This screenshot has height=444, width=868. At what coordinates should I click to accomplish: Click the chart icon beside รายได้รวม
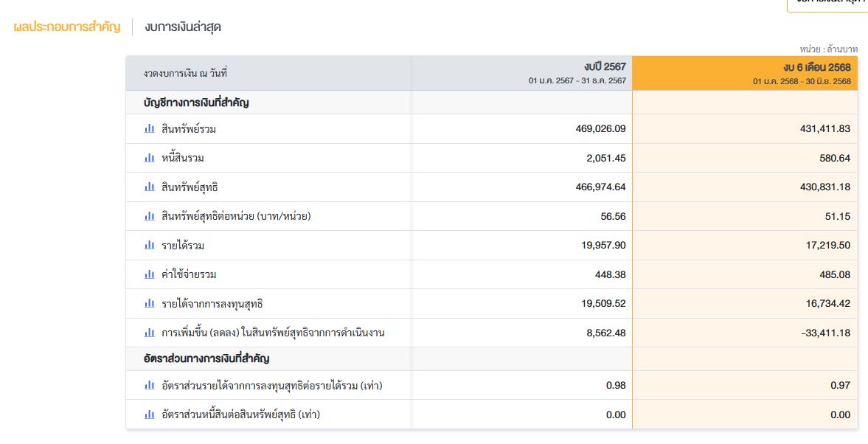[x=150, y=245]
